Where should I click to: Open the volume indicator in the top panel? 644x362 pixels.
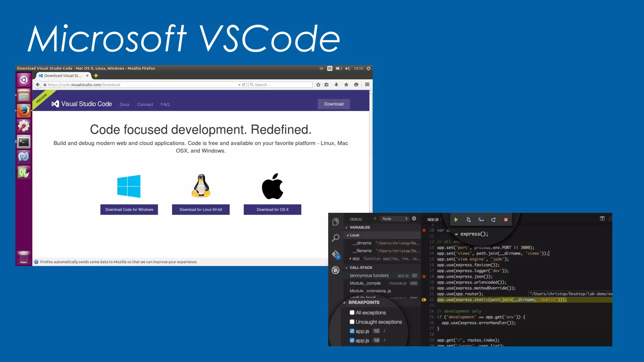(x=347, y=69)
